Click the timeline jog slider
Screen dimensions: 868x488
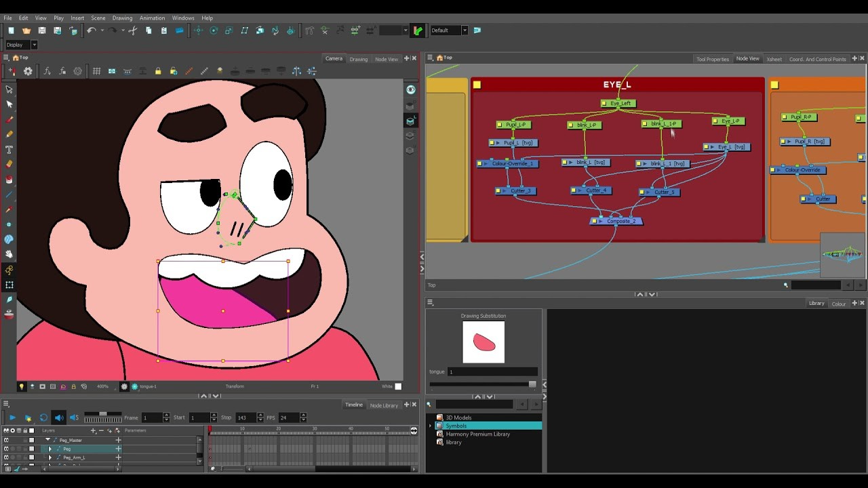tap(102, 415)
